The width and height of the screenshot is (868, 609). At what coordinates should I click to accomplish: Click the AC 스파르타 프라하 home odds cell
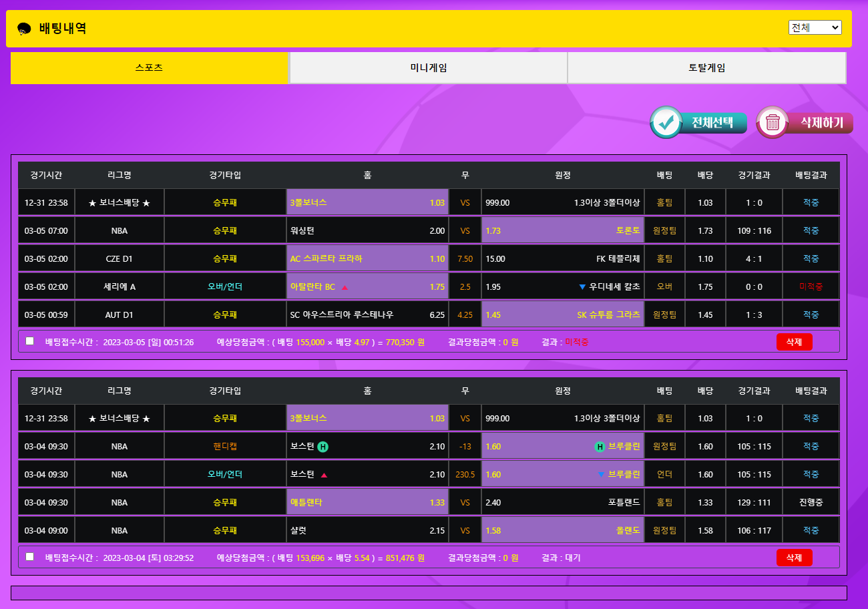tap(367, 259)
